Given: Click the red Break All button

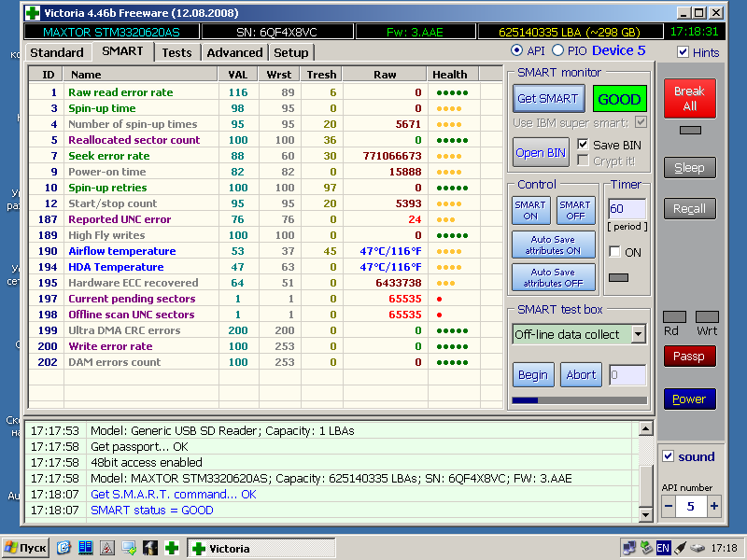Looking at the screenshot, I should (x=689, y=98).
